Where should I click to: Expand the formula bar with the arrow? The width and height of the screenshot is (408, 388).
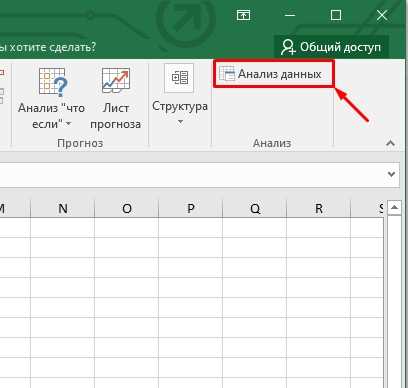pos(391,174)
